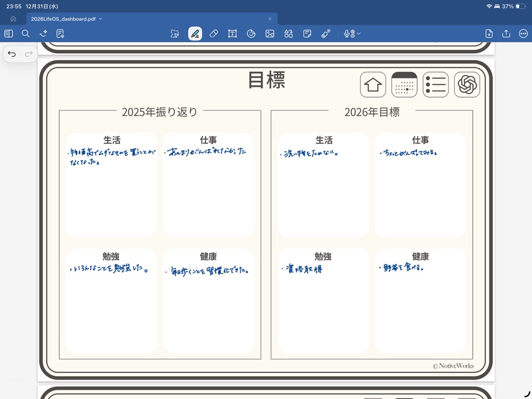Image resolution: width=532 pixels, height=399 pixels.
Task: Expand the audio recording dropdown
Action: 358,34
